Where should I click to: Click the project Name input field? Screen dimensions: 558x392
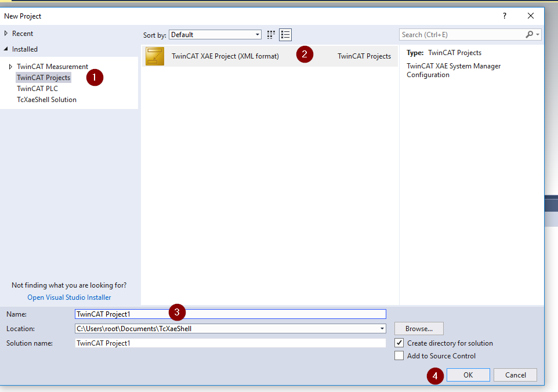(x=230, y=314)
